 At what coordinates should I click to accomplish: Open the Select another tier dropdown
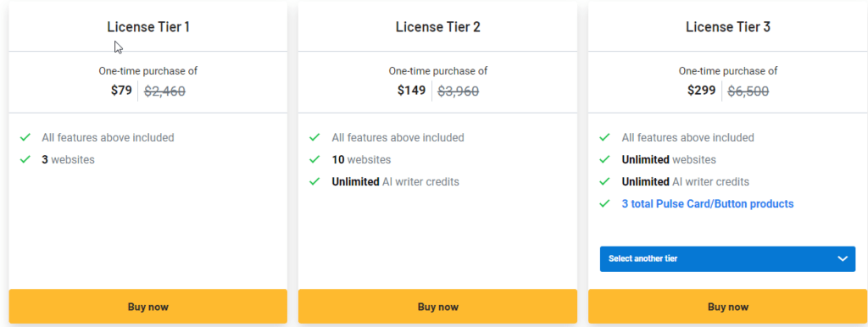[x=728, y=259]
